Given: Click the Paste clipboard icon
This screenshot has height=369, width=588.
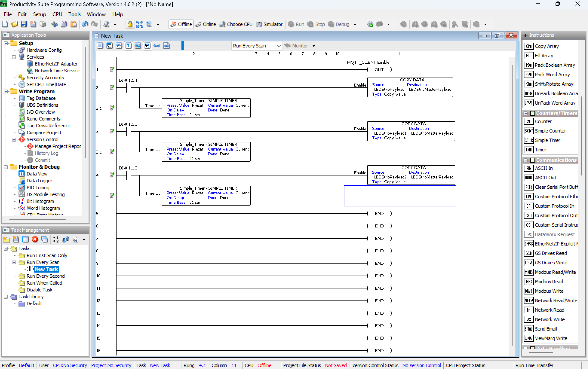Looking at the screenshot, I should (73, 24).
